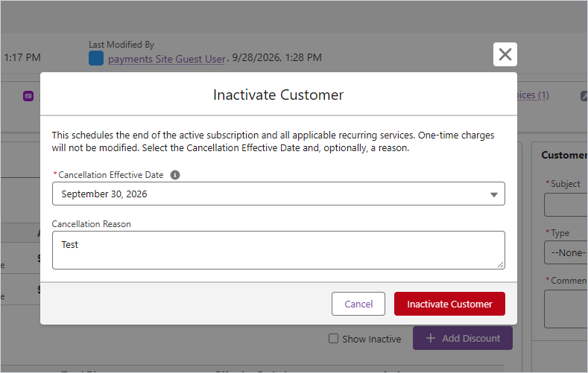
Task: Click the Cancellation Effective Date info icon
Action: coord(174,175)
